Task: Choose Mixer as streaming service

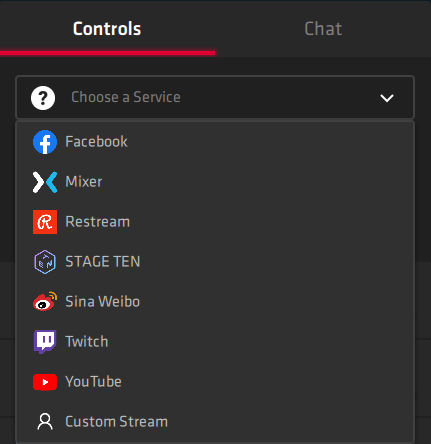Action: coord(215,182)
